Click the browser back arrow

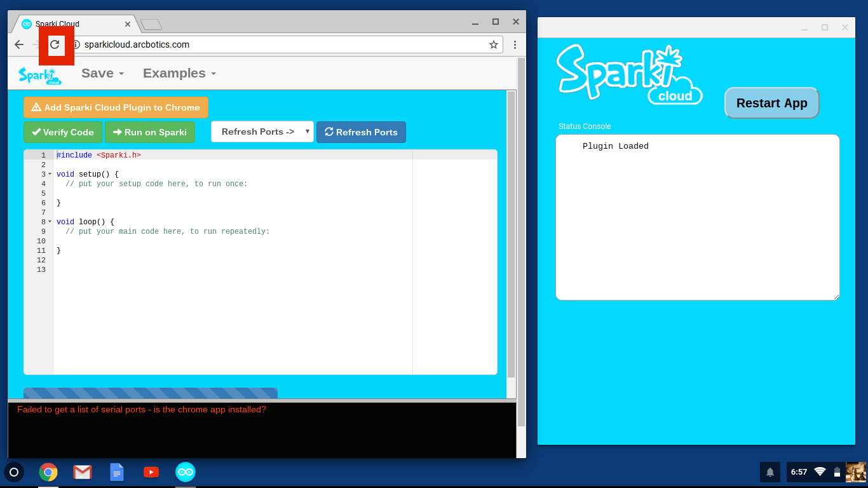[19, 44]
